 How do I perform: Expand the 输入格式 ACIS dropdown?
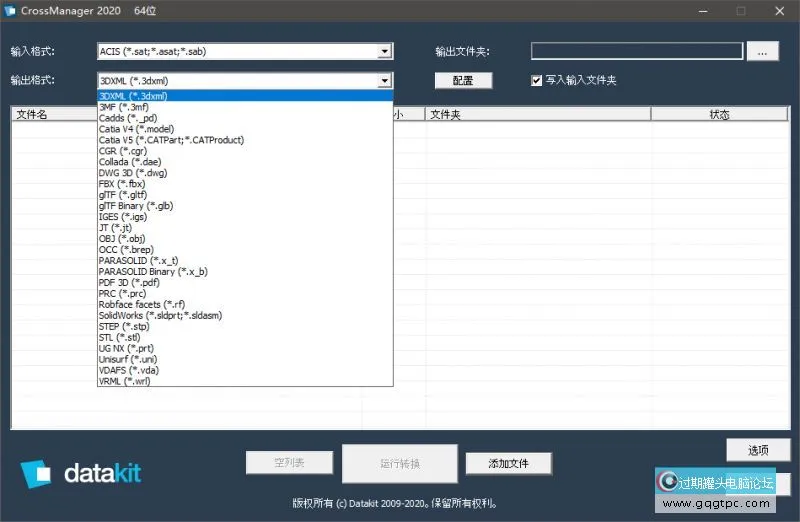coord(385,51)
